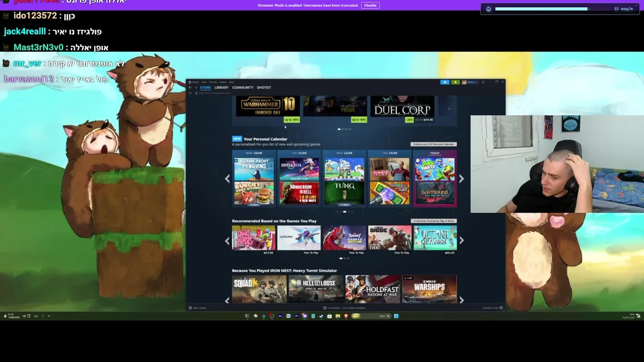
Task: Open the Friends menu in Steam
Action: [213, 82]
